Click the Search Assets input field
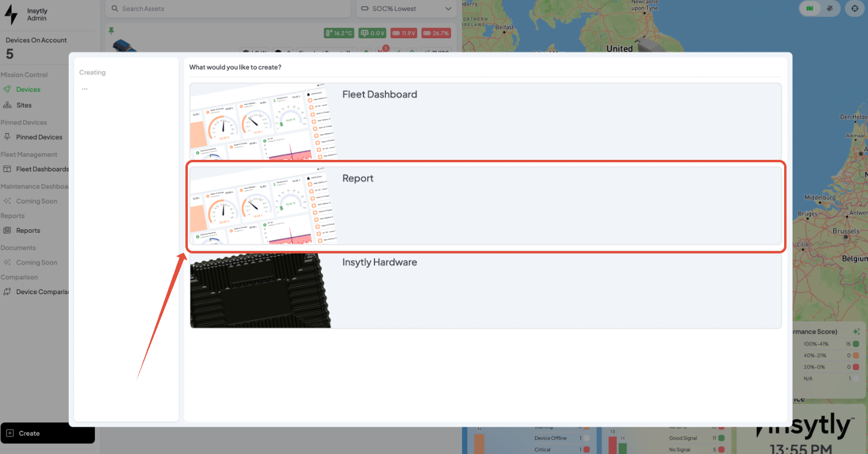 [228, 9]
